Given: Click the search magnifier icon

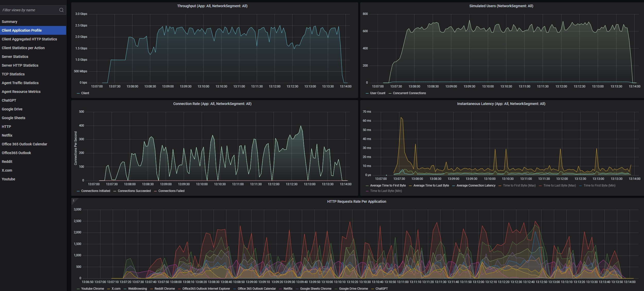Looking at the screenshot, I should click(x=61, y=10).
